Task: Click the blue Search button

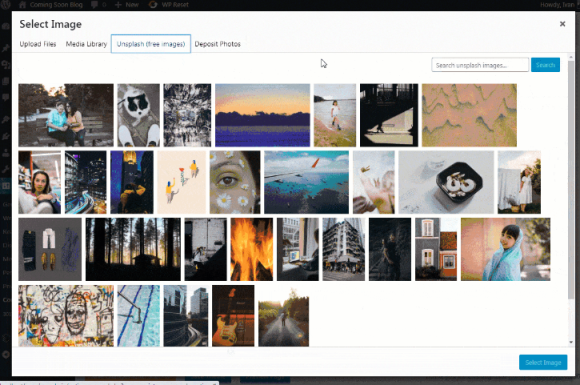Action: pos(545,65)
